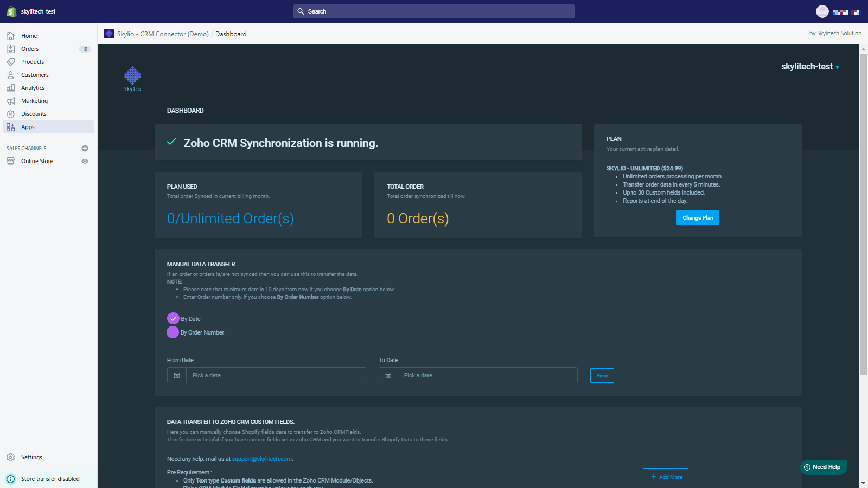This screenshot has width=868, height=488.
Task: Open support@skylitech.com email link
Action: (262, 459)
